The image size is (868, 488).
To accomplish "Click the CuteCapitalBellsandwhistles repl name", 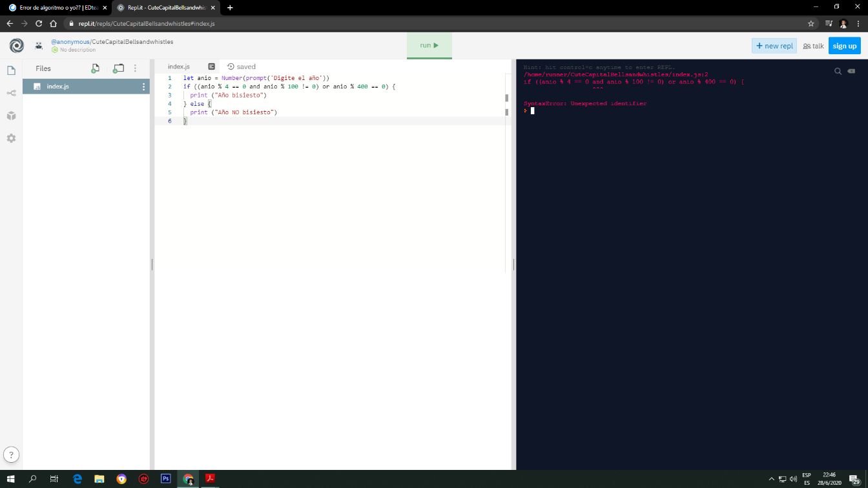I will tap(133, 42).
